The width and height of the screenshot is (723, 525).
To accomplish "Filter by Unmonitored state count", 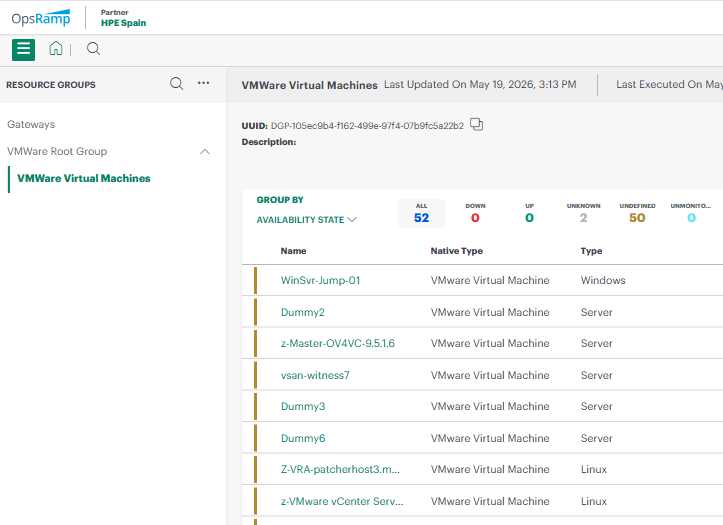I will point(691,213).
